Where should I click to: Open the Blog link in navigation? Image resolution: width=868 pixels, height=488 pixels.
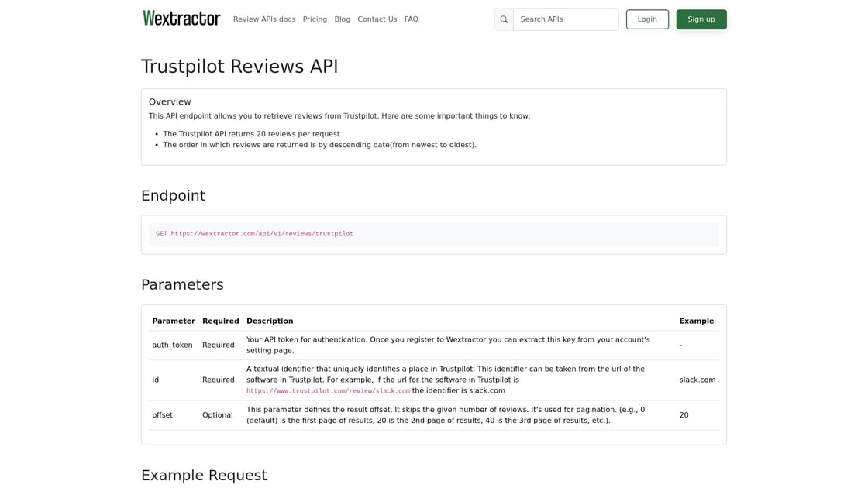click(x=343, y=19)
